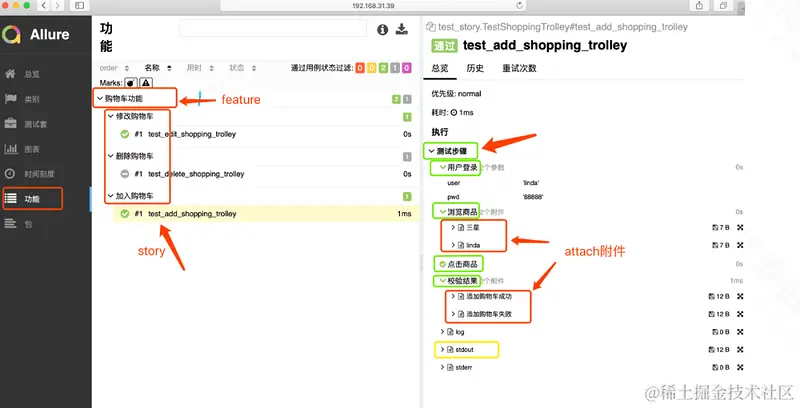Sort the tree by 用时 column
Screen dimensions: 800x408
point(200,68)
